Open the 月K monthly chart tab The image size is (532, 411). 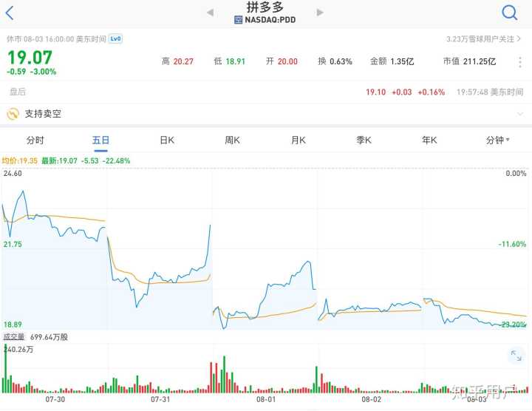click(299, 140)
